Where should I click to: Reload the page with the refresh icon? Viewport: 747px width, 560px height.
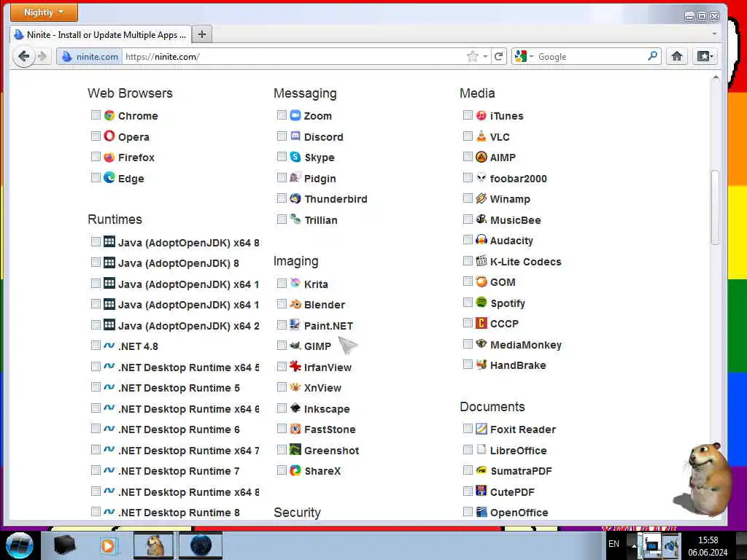point(498,56)
